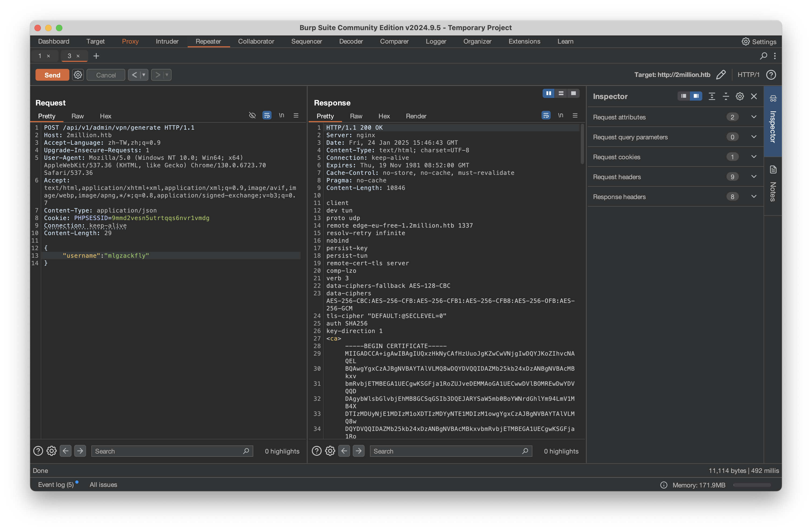Screen dimensions: 812x531
Task: Click the edit target pencil icon
Action: [721, 75]
